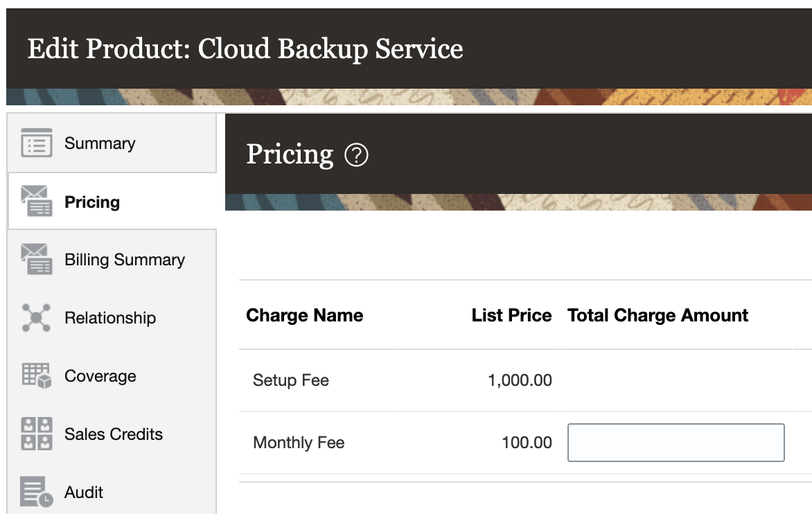Click the Billing Summary envelope icon
The width and height of the screenshot is (812, 514).
[37, 259]
